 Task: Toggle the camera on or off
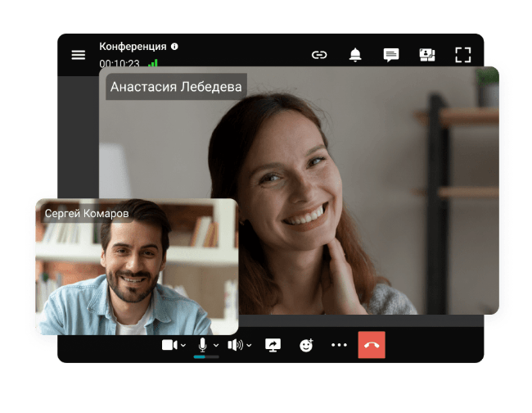click(169, 345)
